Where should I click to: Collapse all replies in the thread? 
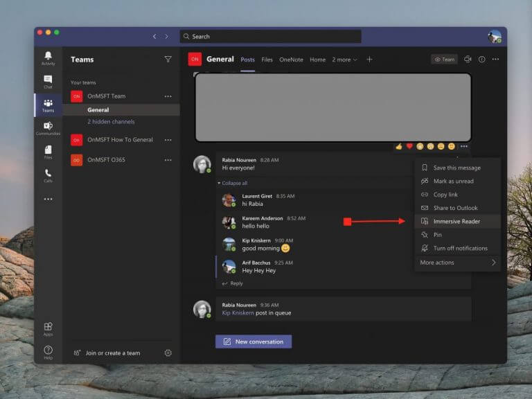pos(233,183)
